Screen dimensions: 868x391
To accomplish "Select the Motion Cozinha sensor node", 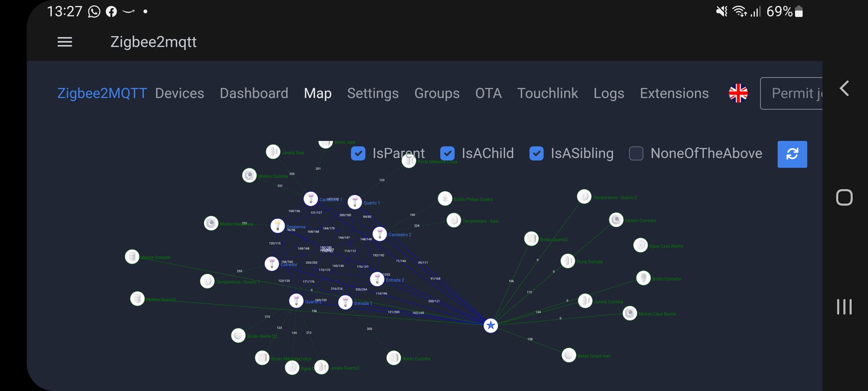I will (250, 175).
